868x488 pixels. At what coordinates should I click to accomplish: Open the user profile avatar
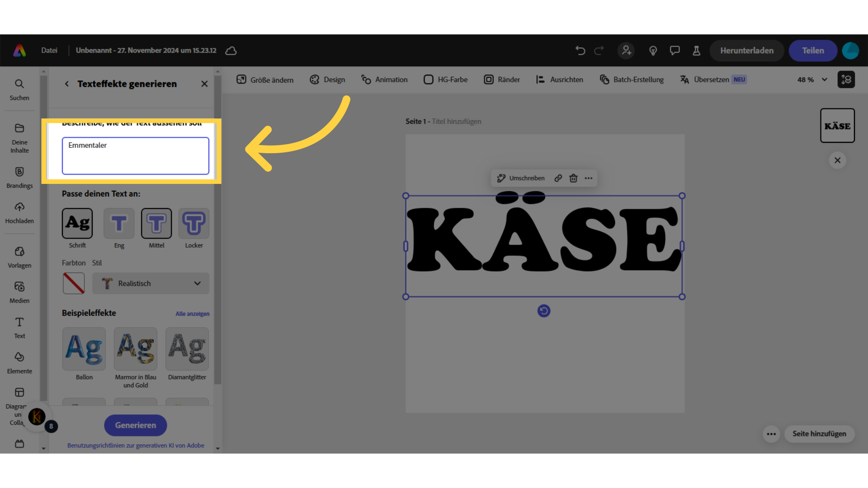pos(850,51)
